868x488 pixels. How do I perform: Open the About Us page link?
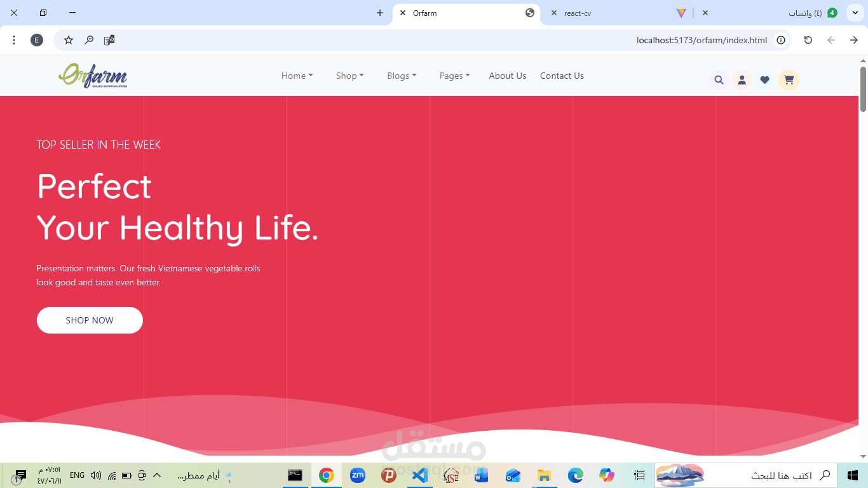point(508,76)
